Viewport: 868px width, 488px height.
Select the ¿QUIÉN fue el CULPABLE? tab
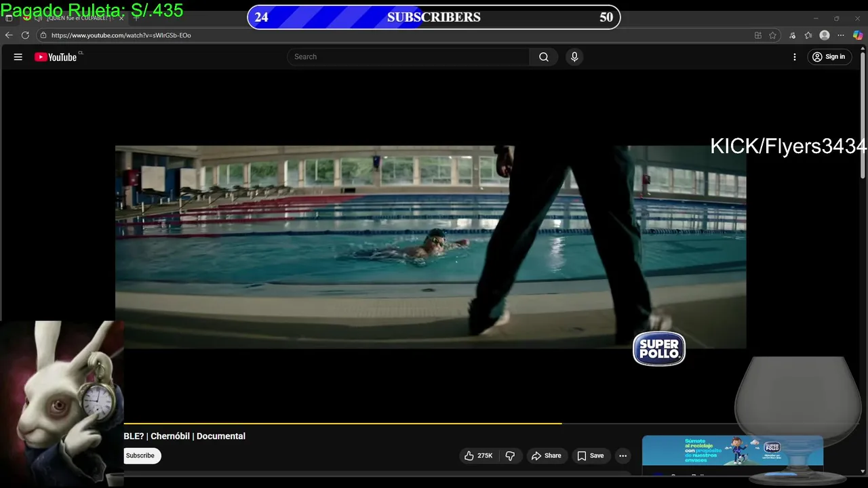pyautogui.click(x=75, y=18)
